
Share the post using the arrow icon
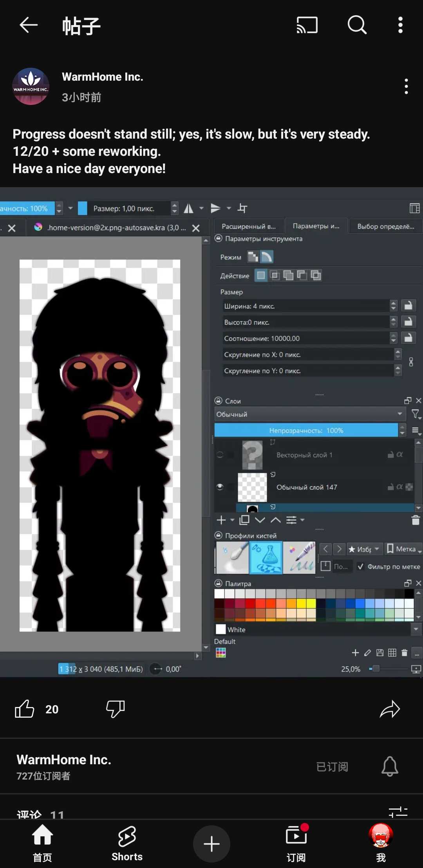tap(390, 709)
